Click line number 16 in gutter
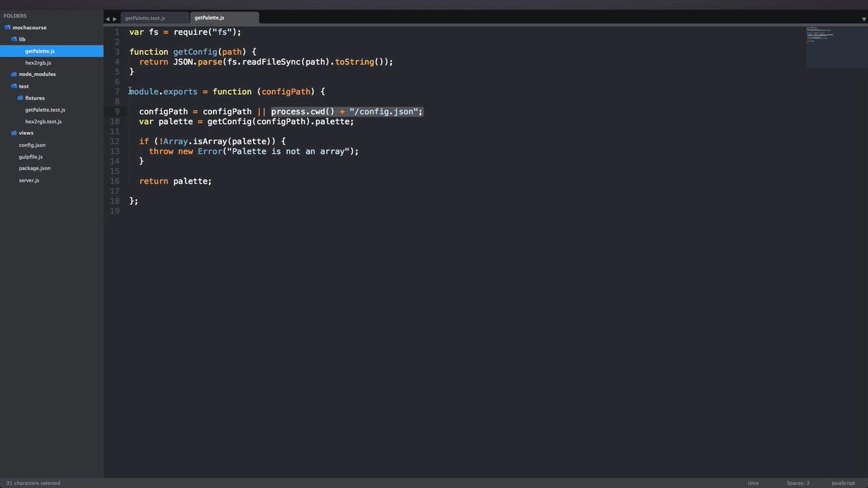Screen dimensions: 868x488 tap(115, 181)
